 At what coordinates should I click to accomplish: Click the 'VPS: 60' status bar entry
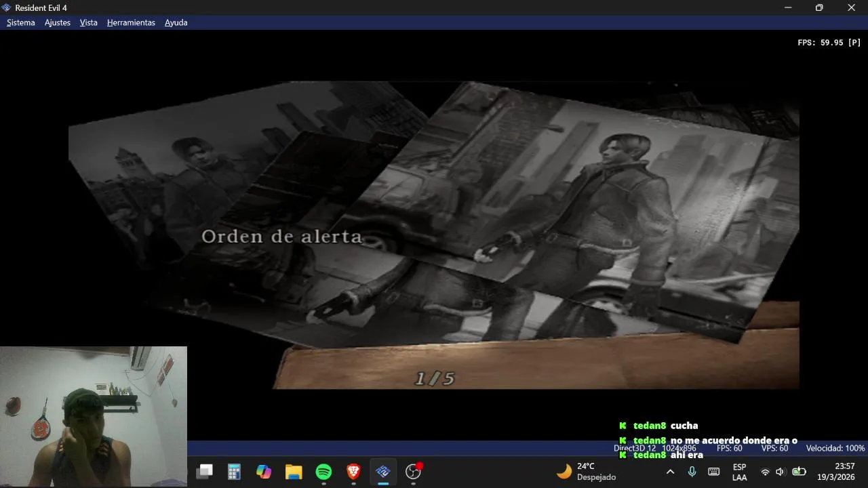774,448
